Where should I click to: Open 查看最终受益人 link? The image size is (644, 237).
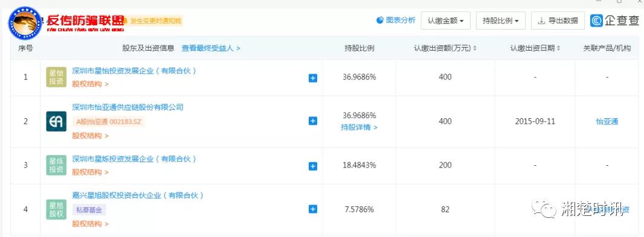pos(211,48)
